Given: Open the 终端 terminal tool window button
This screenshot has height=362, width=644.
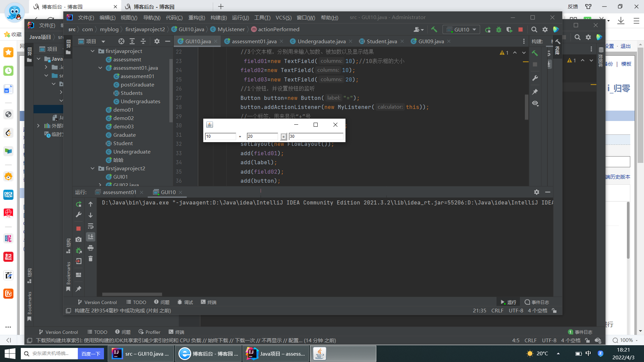Looking at the screenshot, I should pos(209,302).
